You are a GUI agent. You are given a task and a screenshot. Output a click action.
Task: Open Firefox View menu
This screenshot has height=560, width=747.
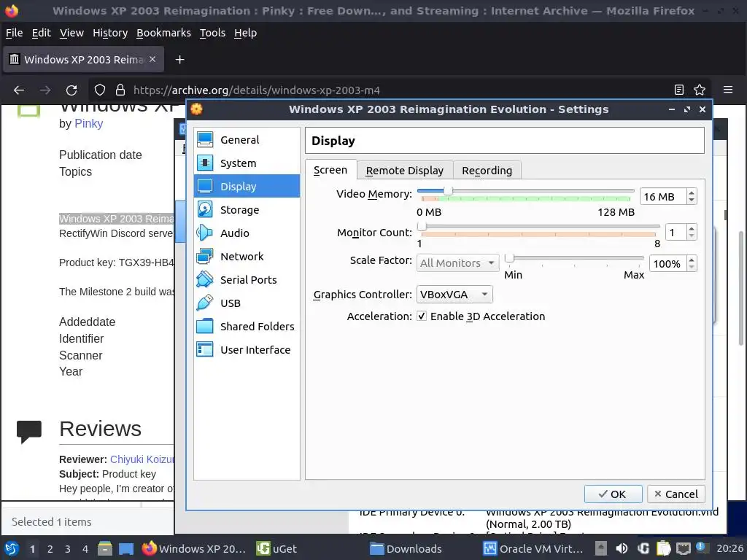[71, 33]
